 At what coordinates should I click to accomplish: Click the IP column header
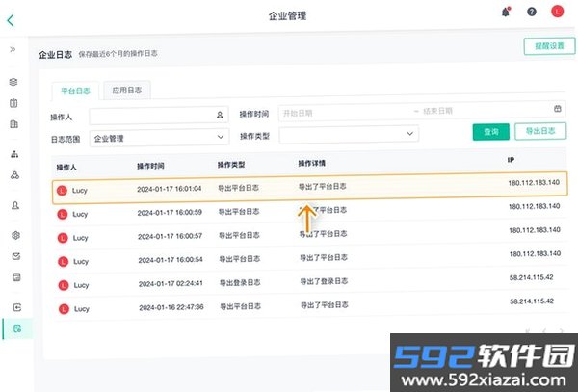pos(511,160)
